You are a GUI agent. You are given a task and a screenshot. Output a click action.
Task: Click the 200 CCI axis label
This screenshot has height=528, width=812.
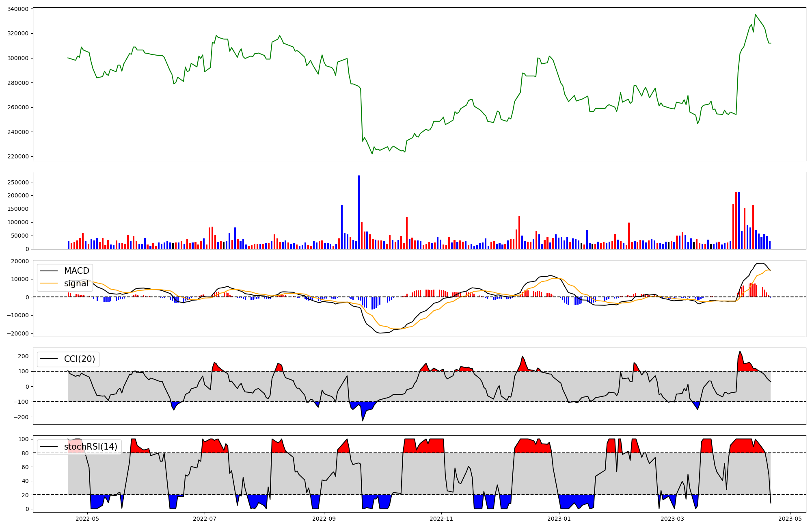tap(24, 356)
